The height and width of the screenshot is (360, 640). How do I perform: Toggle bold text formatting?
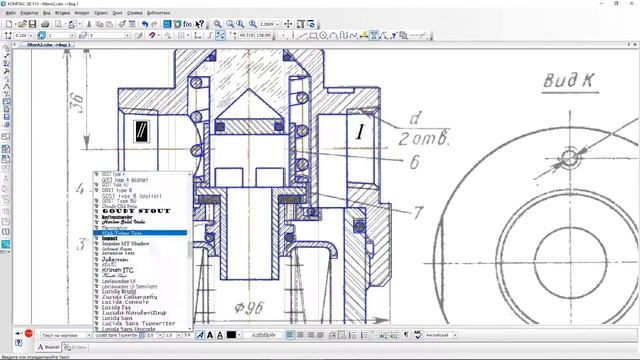[210, 335]
